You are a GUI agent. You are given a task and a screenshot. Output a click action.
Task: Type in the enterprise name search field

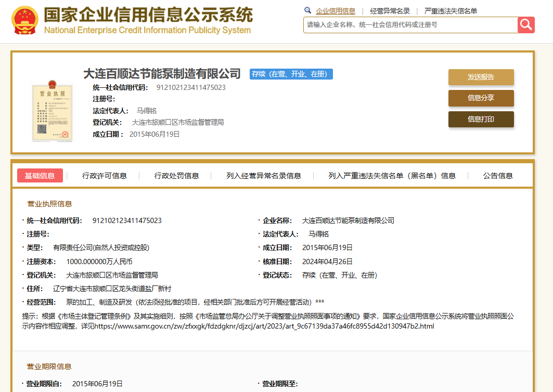(x=410, y=24)
